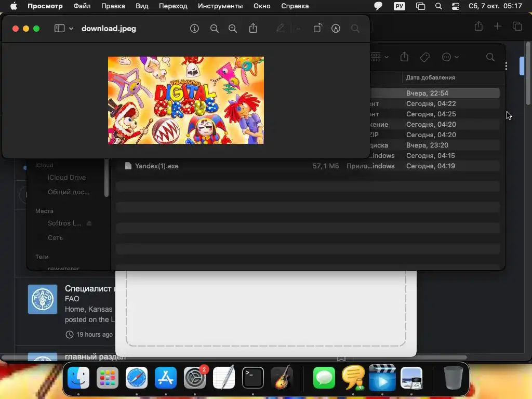Expand the Finder action menu (ellipsis)

tap(450, 57)
